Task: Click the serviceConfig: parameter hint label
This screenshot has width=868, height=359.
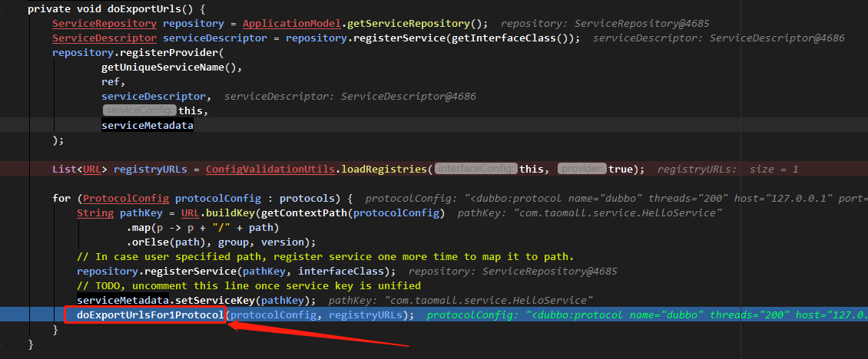Action: [140, 111]
